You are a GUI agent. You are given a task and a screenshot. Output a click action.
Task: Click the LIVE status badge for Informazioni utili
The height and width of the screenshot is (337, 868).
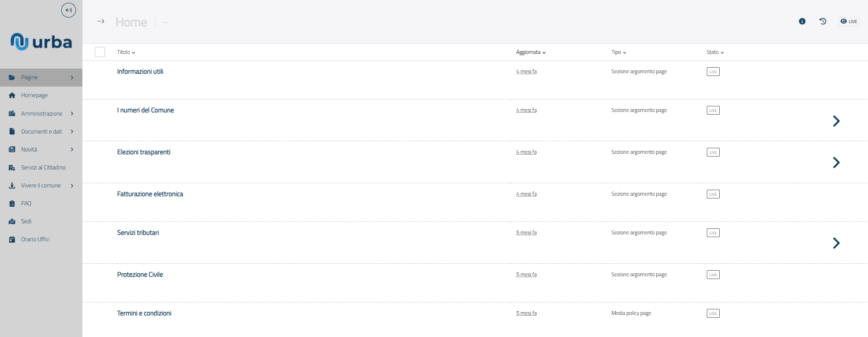713,72
